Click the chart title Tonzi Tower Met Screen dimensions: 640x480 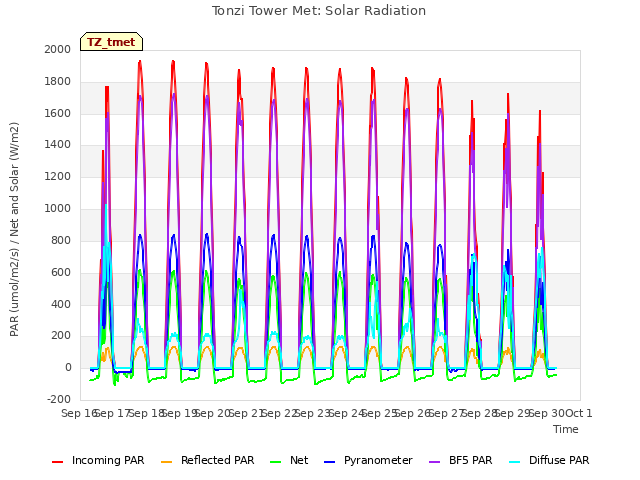click(x=318, y=11)
